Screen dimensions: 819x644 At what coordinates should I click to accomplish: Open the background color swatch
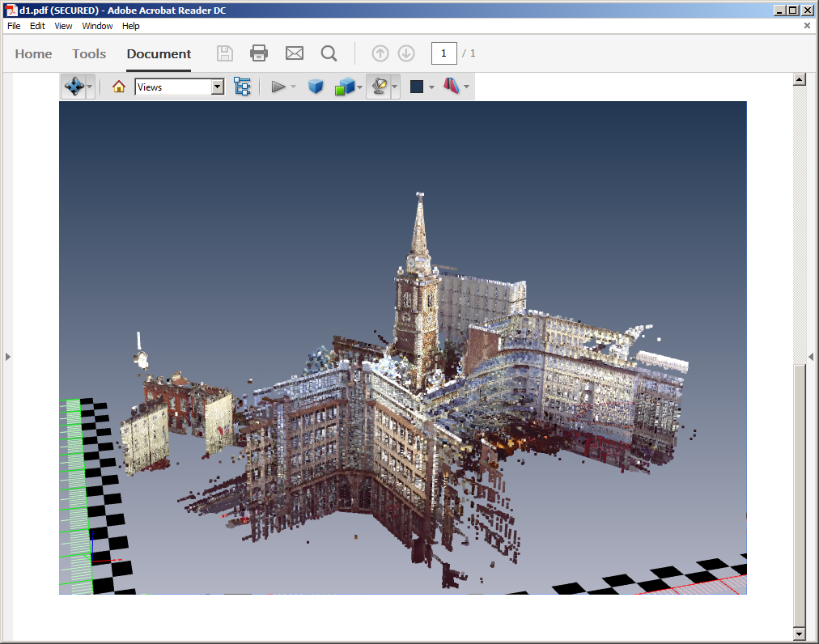point(417,87)
